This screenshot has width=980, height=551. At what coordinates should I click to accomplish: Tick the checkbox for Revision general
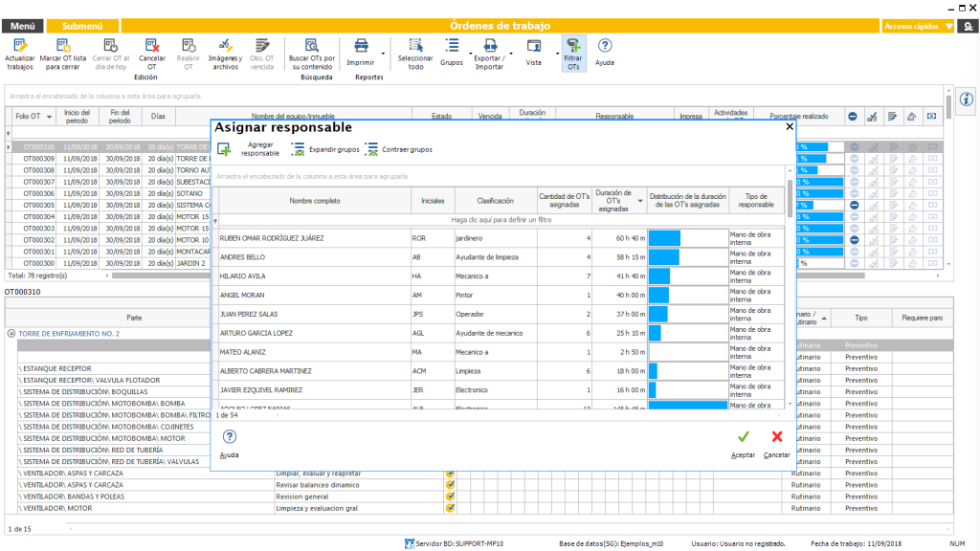pos(450,496)
